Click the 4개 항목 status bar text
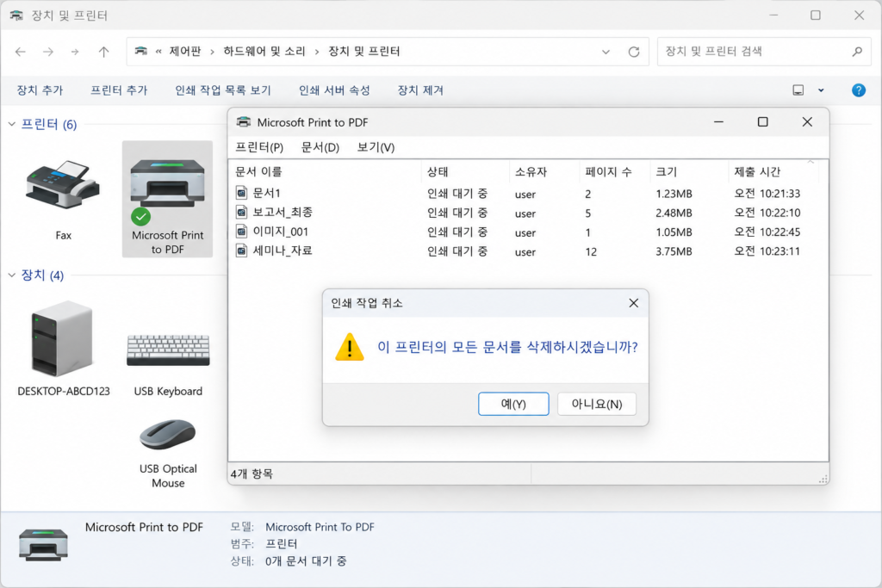 tap(252, 473)
